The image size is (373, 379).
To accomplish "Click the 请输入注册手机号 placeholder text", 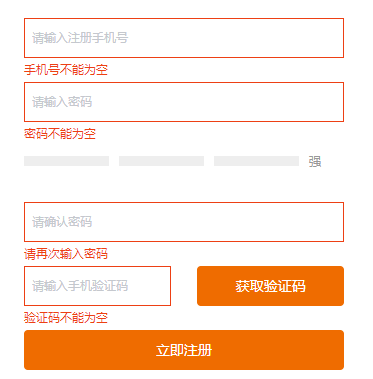I will click(x=80, y=38).
